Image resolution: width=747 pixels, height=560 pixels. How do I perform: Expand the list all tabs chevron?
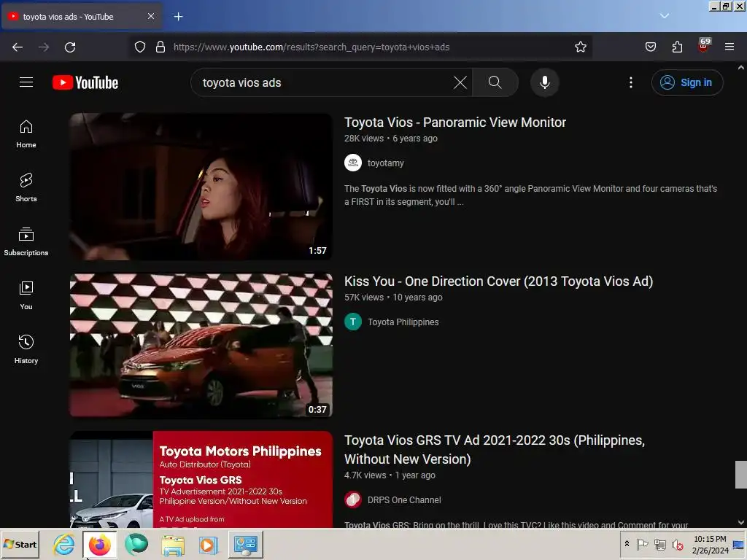665,16
